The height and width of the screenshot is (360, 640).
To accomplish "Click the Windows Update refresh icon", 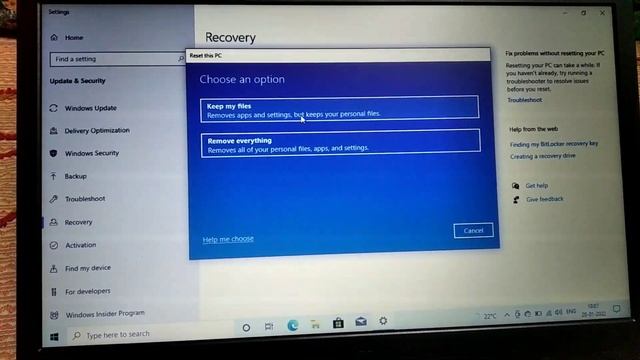I will [x=53, y=108].
